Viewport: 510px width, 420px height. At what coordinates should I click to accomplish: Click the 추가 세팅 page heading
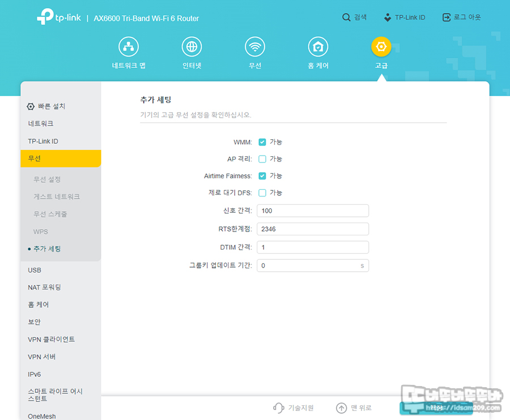[x=155, y=100]
